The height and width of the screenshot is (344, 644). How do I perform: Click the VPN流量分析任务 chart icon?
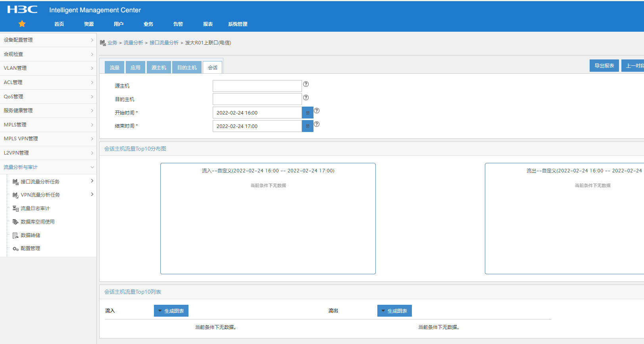tap(15, 195)
